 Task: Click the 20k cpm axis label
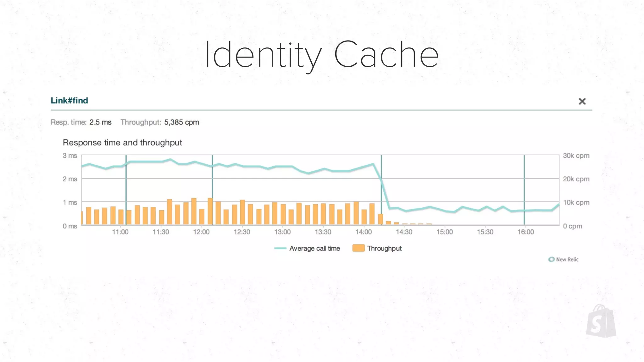coord(576,179)
